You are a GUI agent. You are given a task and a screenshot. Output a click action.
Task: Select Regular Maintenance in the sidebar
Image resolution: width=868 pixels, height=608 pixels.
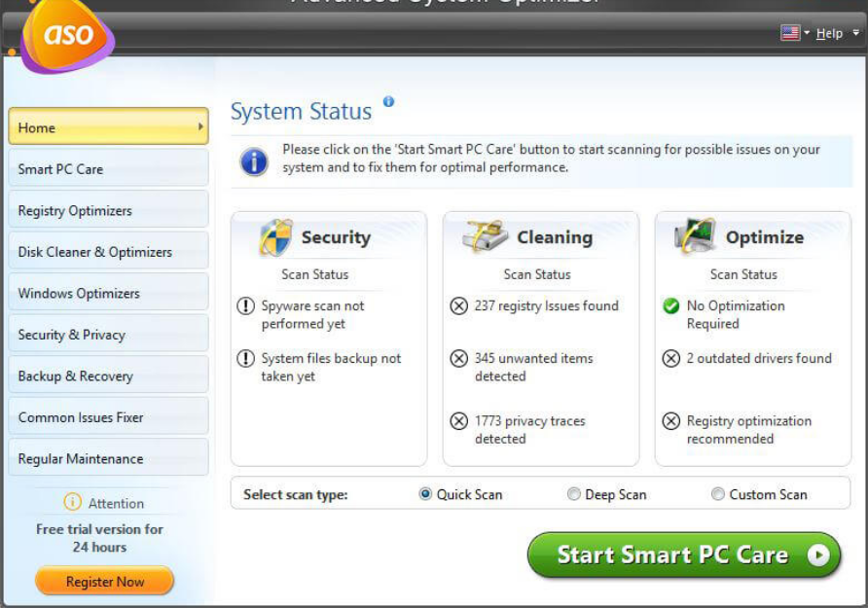[x=109, y=458]
